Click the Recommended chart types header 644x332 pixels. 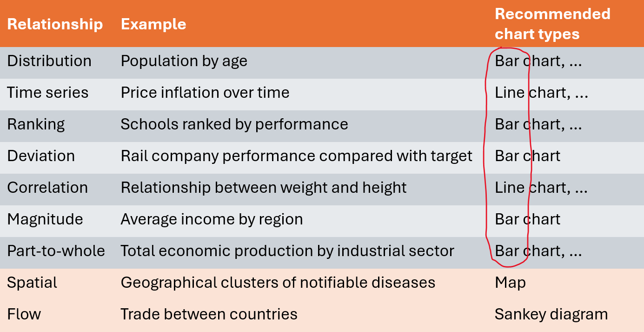click(x=552, y=24)
